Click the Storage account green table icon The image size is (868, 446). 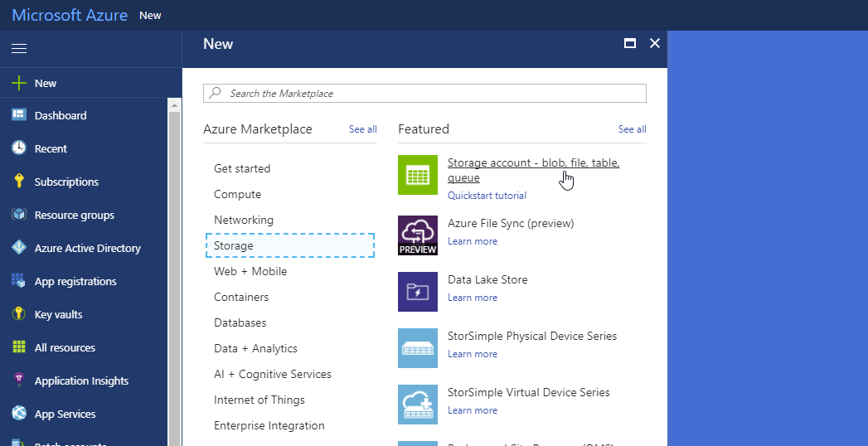pyautogui.click(x=417, y=175)
